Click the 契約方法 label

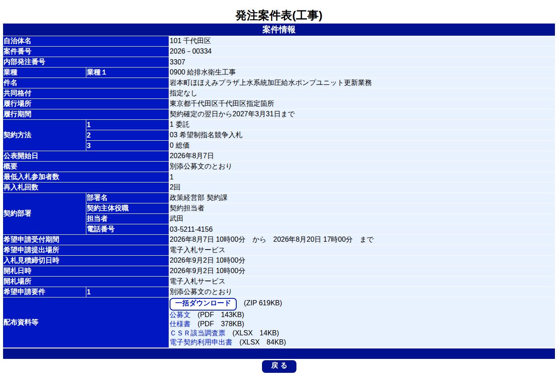[17, 135]
